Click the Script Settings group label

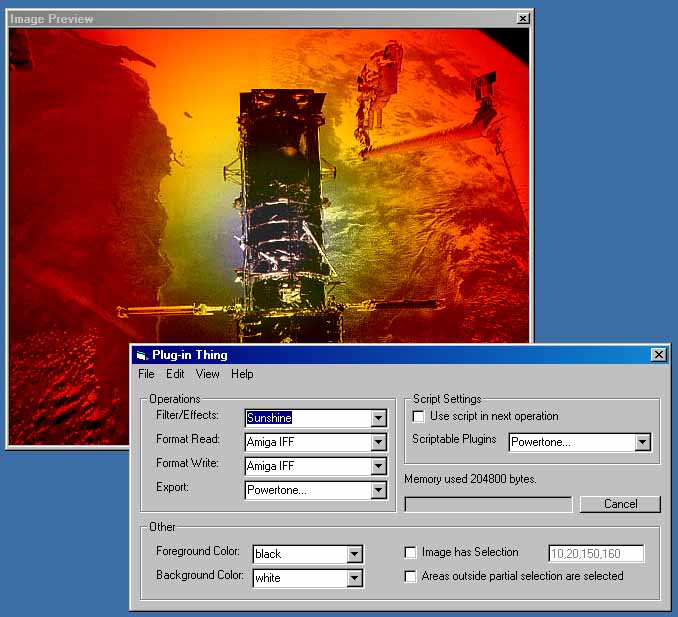pos(447,399)
